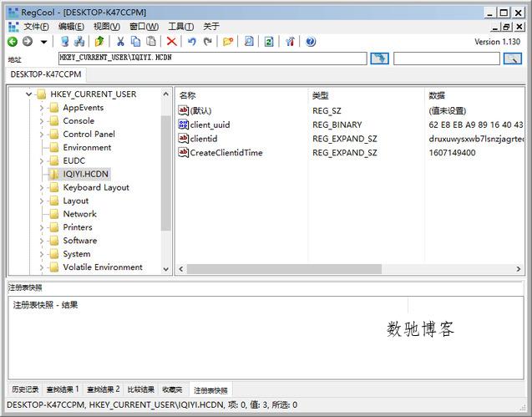Select the IQIYI.HCDN key in tree
Screen dimensions: 532x417
[85, 174]
